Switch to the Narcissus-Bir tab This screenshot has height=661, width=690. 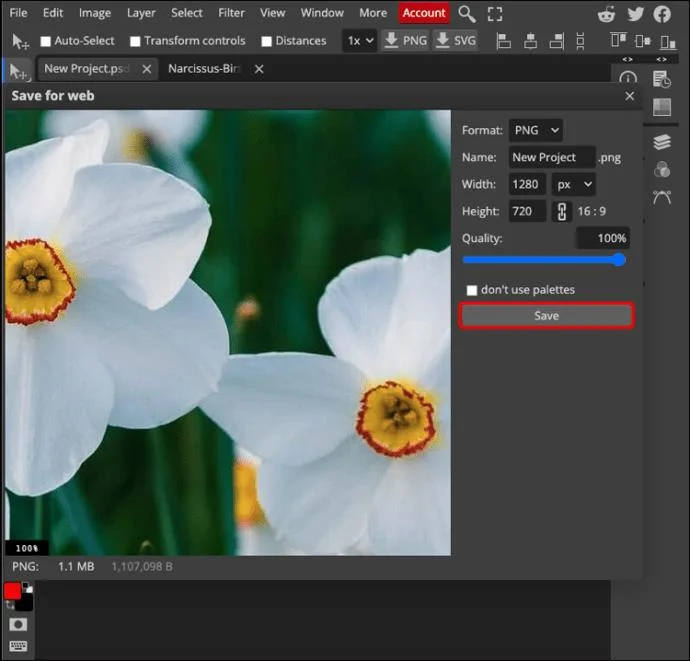click(204, 69)
